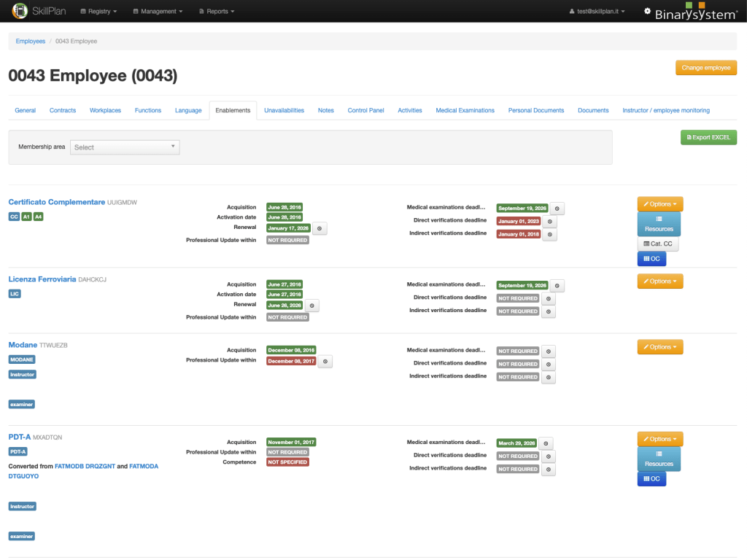Image resolution: width=747 pixels, height=560 pixels.
Task: Open the Management menu
Action: [x=158, y=11]
